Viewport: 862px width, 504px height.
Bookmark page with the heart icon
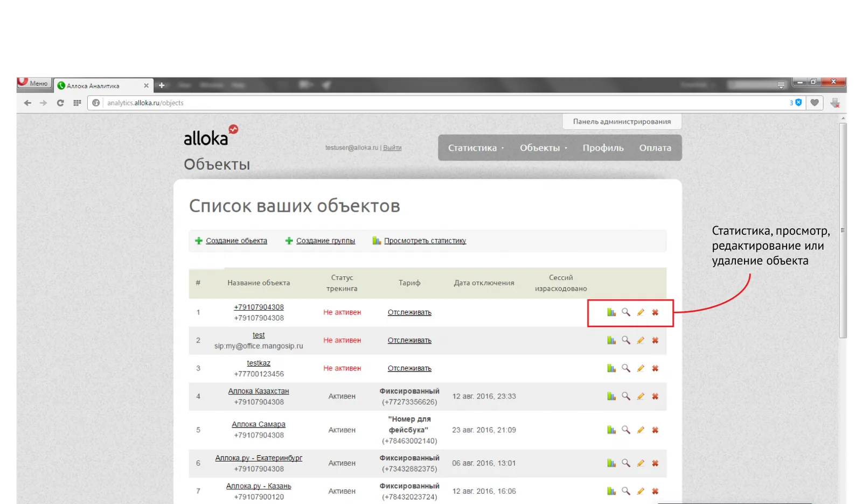point(815,102)
